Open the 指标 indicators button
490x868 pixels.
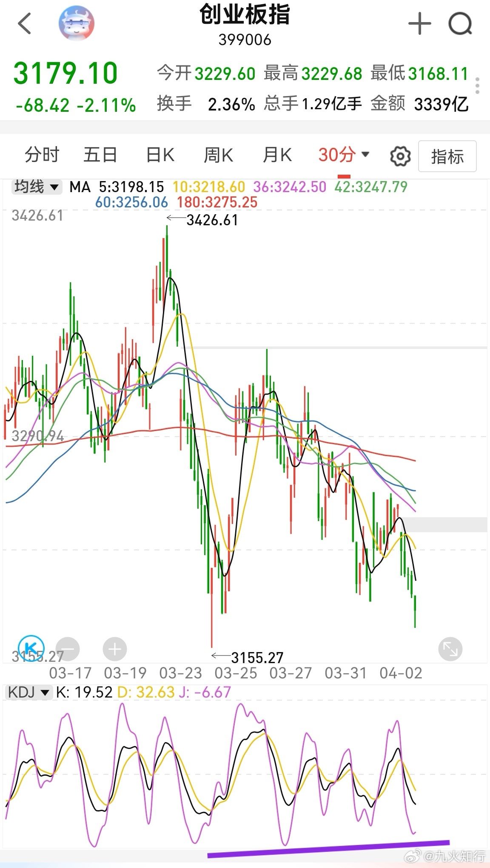coord(447,156)
